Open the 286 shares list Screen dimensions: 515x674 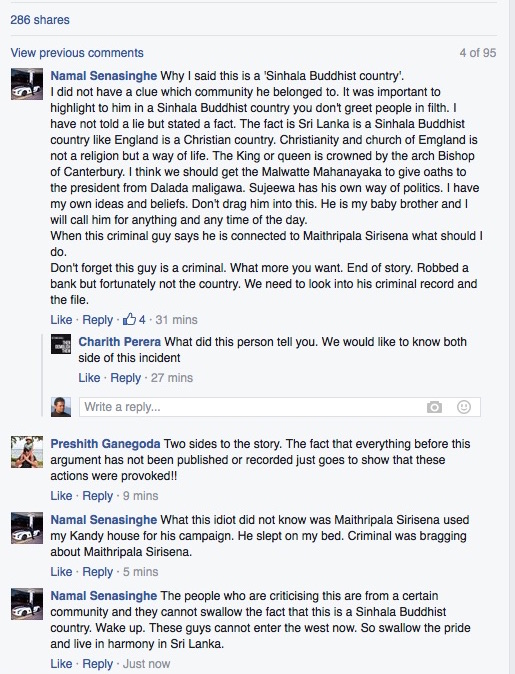[40, 20]
